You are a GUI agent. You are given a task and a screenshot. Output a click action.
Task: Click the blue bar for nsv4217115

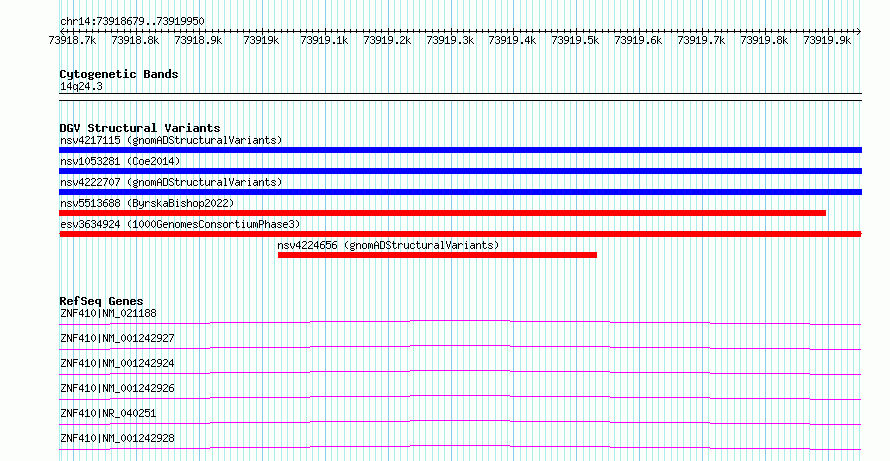pos(460,150)
